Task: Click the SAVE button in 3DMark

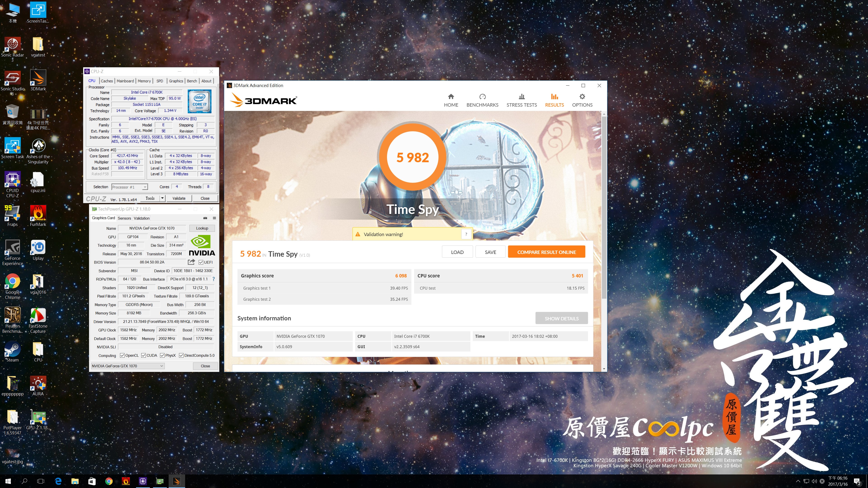Action: [490, 252]
